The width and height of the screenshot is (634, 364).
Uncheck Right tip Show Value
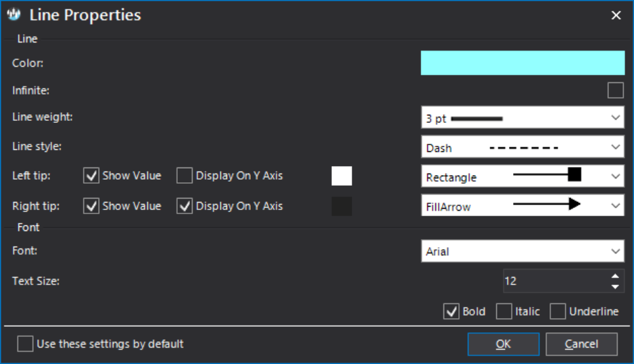pyautogui.click(x=91, y=206)
